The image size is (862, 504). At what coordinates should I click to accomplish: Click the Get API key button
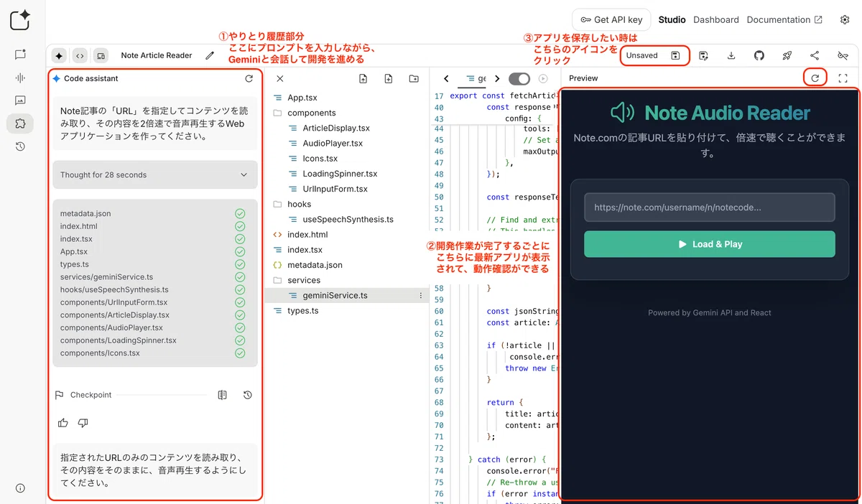(x=611, y=19)
